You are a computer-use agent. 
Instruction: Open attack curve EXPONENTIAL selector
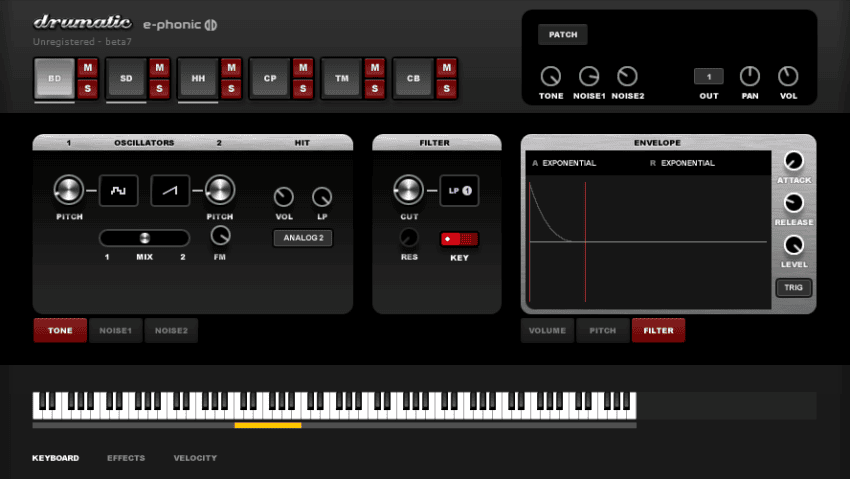pos(569,163)
